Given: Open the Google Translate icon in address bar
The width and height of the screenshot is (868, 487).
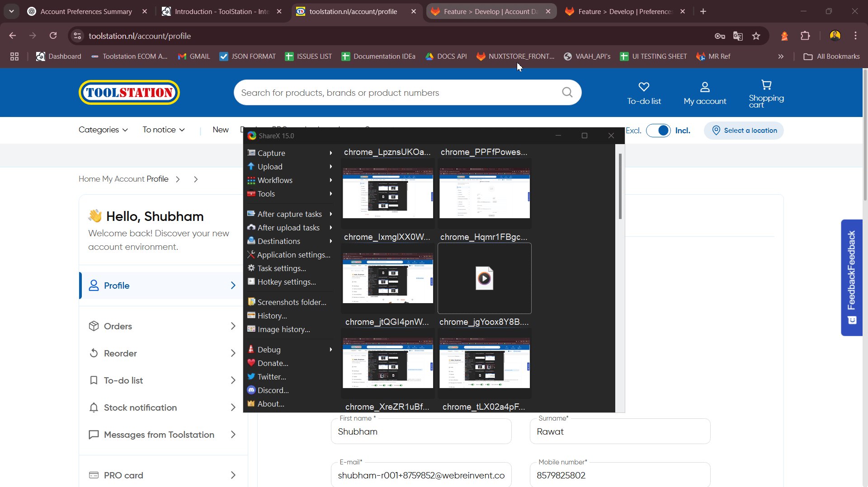Looking at the screenshot, I should click(x=738, y=36).
